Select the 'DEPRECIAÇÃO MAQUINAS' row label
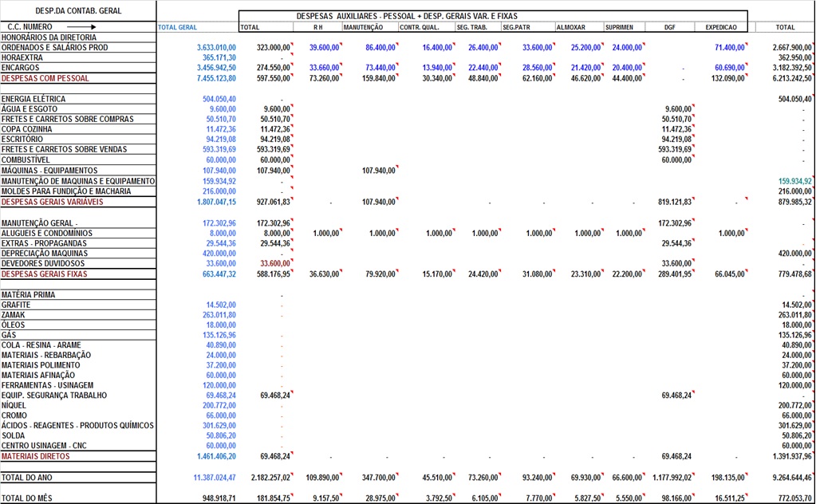The height and width of the screenshot is (504, 816). pyautogui.click(x=45, y=254)
